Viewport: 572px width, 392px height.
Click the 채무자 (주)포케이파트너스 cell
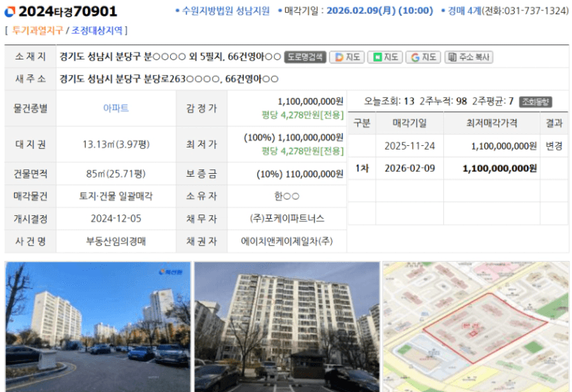coord(287,218)
